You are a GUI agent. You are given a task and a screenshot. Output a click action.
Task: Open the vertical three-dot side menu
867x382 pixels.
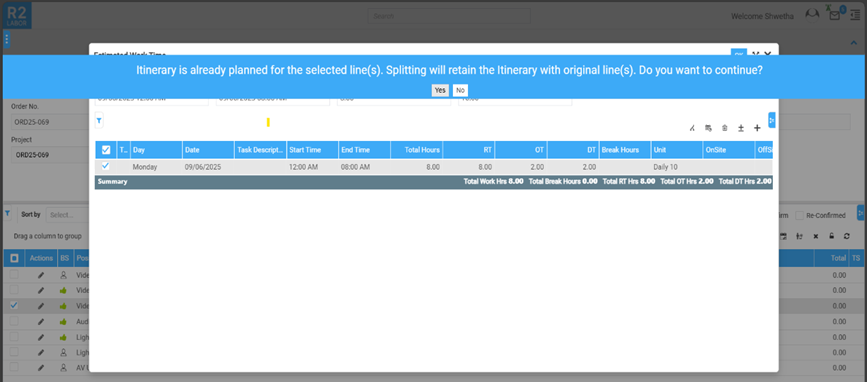7,40
